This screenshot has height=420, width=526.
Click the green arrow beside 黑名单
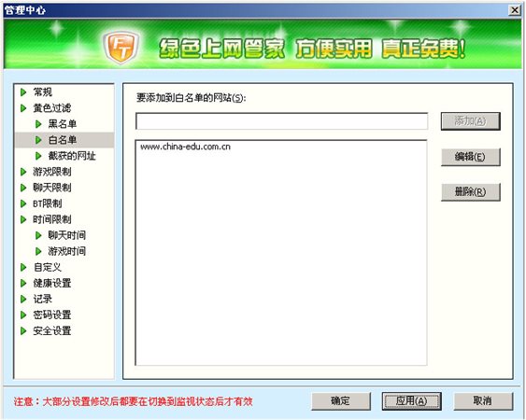pos(38,124)
